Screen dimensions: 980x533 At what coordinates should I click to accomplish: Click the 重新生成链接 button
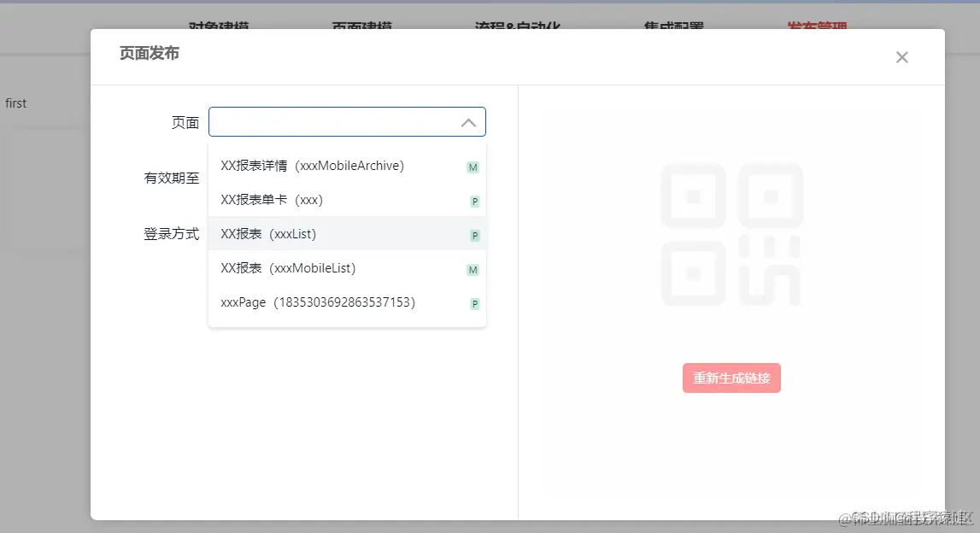tap(731, 378)
